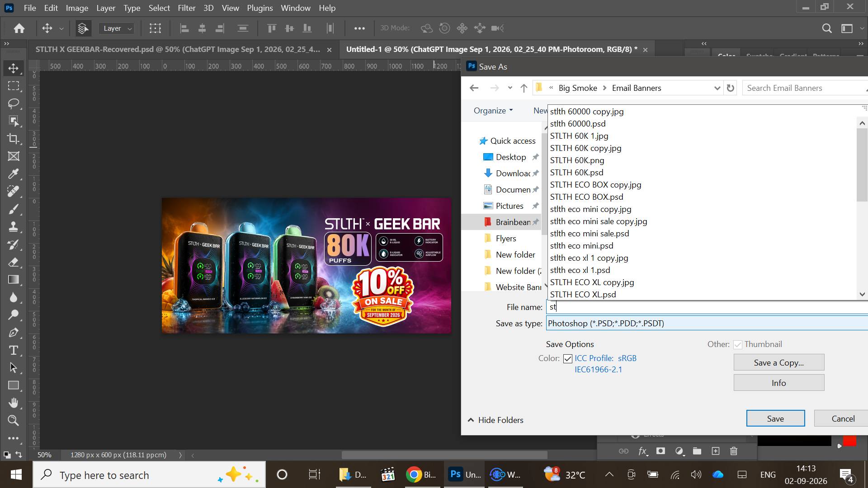This screenshot has height=488, width=868.
Task: Select the Eyedropper tool
Action: 14,174
